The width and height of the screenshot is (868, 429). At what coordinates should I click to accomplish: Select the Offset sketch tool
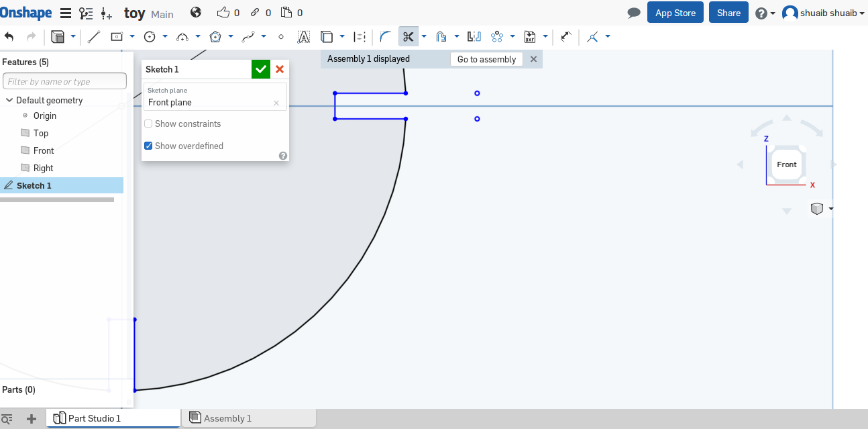[441, 36]
